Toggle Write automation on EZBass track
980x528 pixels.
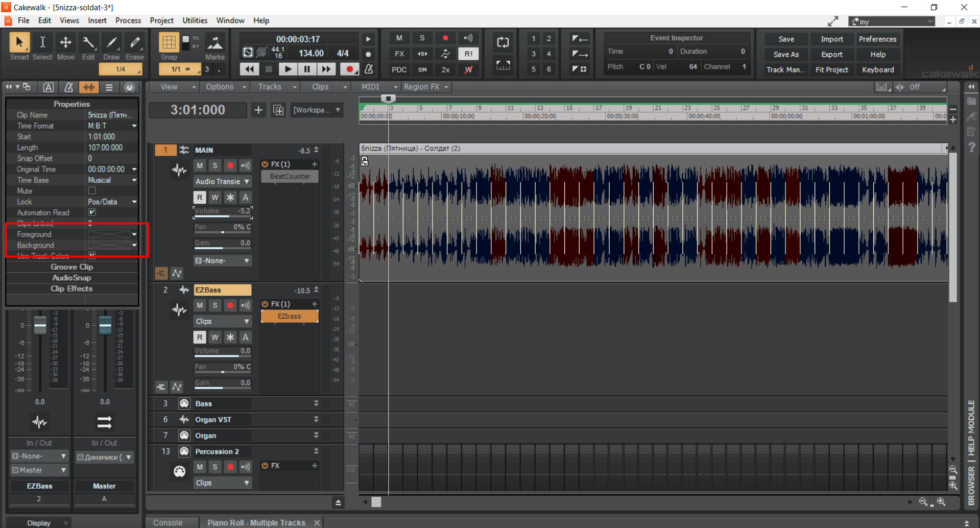[x=215, y=337]
